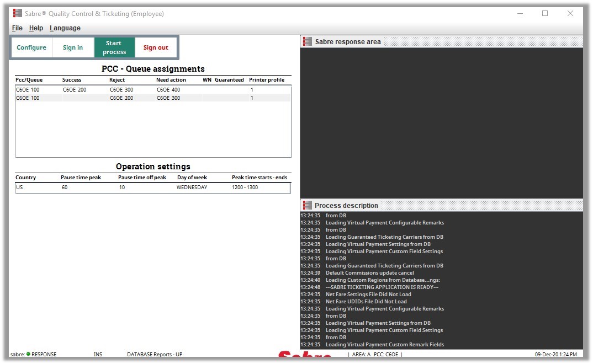Click the INS status bar indicator
Screen dimensions: 593x364
point(98,354)
